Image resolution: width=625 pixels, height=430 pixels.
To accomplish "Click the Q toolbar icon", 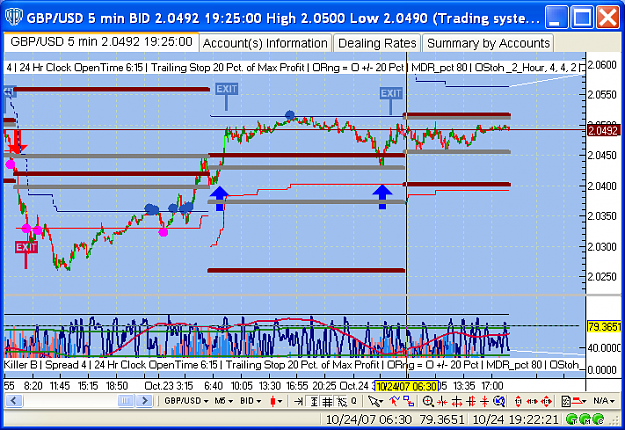I will pos(354,401).
